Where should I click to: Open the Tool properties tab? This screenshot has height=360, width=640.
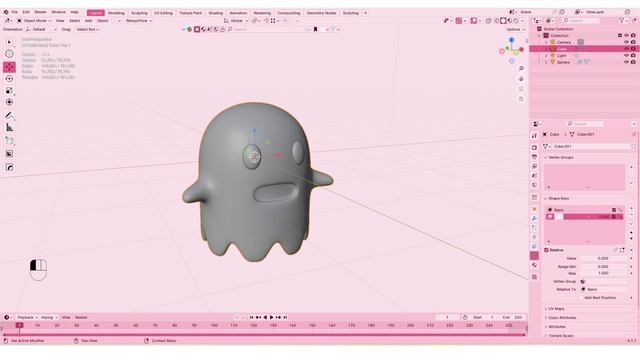point(534,136)
